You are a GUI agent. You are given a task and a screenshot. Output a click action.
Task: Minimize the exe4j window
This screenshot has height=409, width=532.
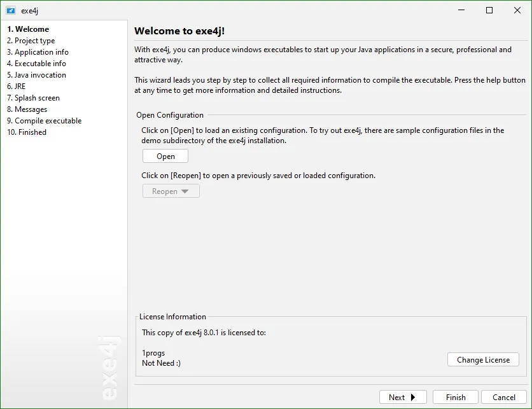tap(461, 10)
